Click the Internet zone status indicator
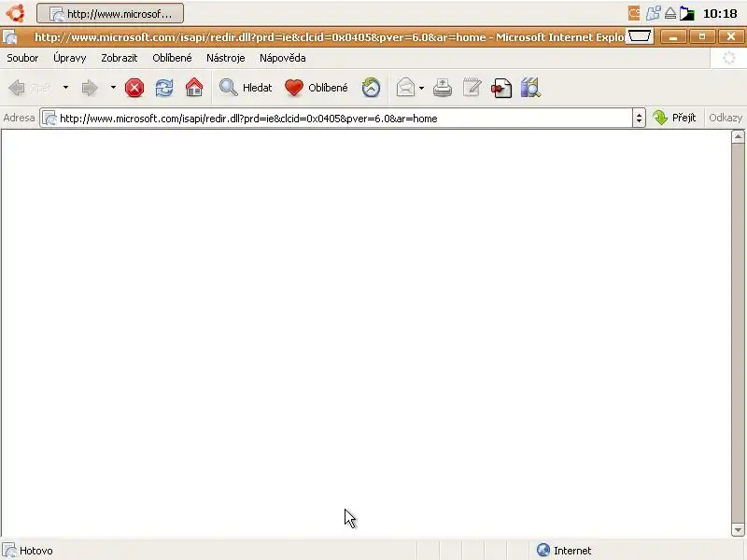Viewport: 747px width, 560px height. [x=564, y=551]
